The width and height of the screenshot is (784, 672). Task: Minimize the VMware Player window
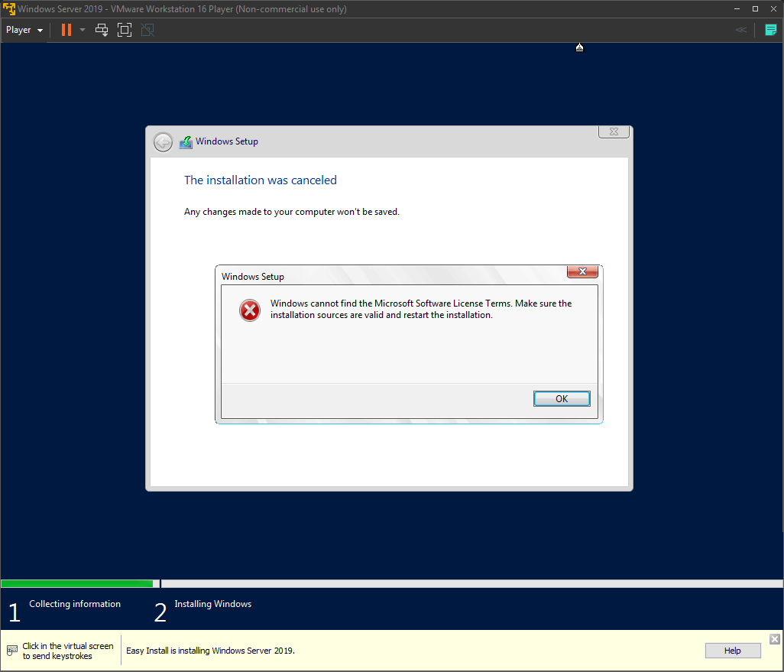point(737,9)
